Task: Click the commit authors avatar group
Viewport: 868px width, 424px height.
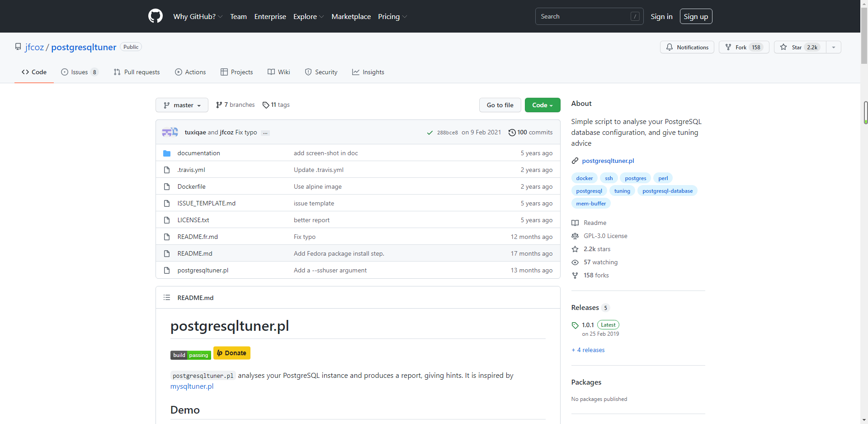Action: click(x=170, y=132)
